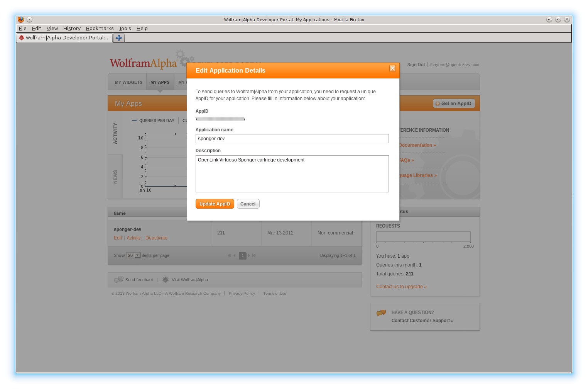Viewport: 588px width, 389px height.
Task: Open the Edit menu in the menu bar
Action: pyautogui.click(x=36, y=29)
